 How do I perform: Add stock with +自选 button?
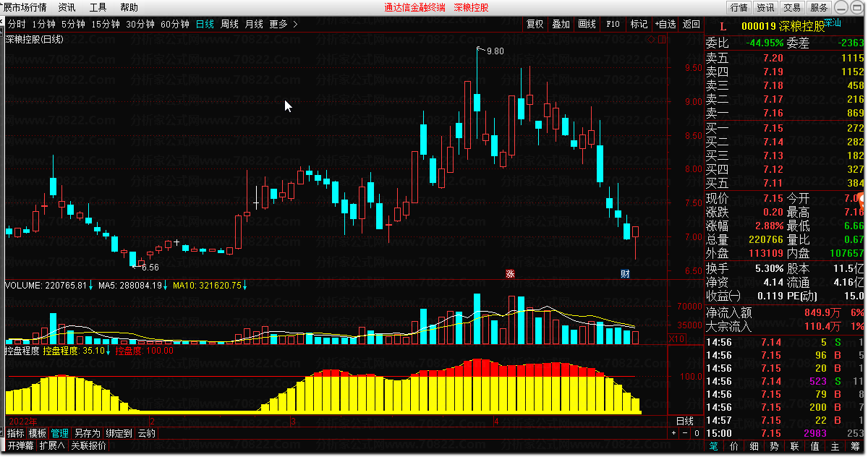(x=665, y=24)
